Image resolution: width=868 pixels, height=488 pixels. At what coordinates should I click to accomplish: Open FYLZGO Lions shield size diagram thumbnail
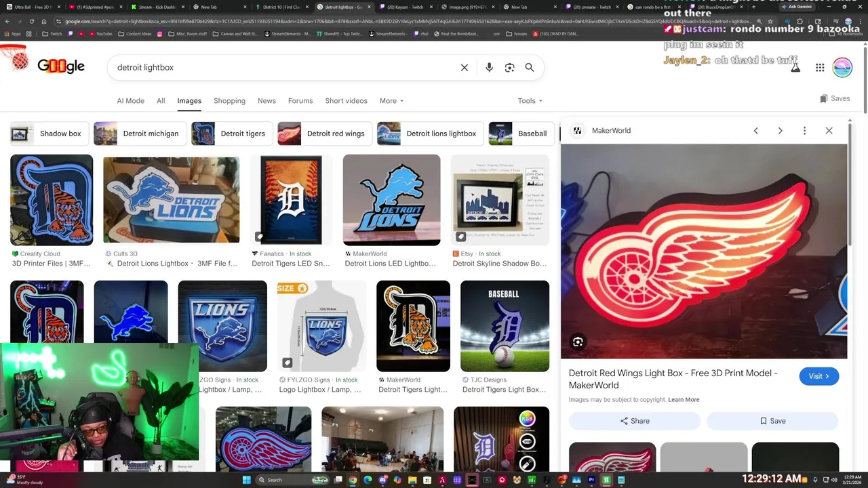(x=321, y=326)
